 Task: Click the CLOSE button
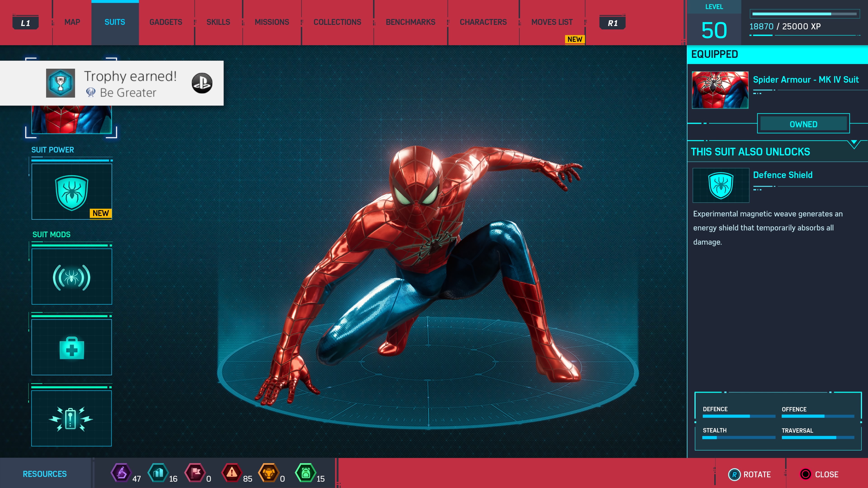coord(819,474)
